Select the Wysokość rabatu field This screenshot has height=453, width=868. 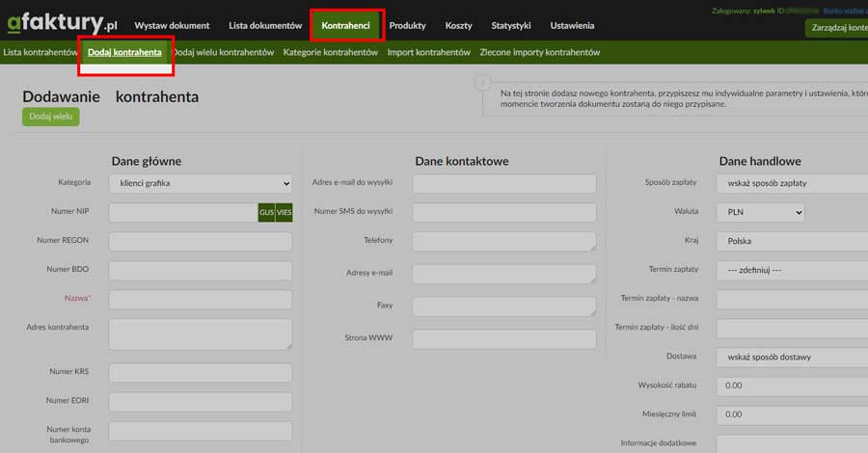(791, 386)
